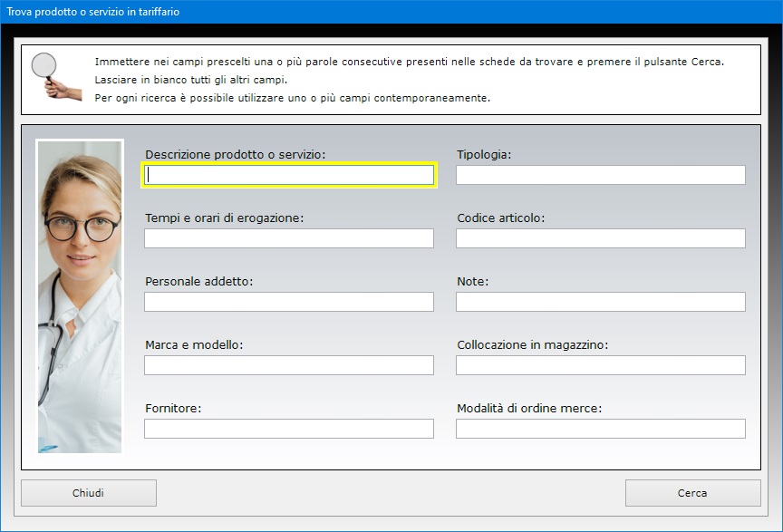Click the Personale addetto input field
This screenshot has height=532, width=783.
click(x=289, y=302)
